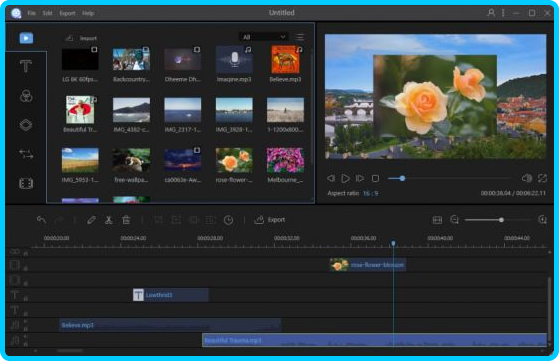Select the LG 8K 60fps video thumbnail

click(80, 60)
